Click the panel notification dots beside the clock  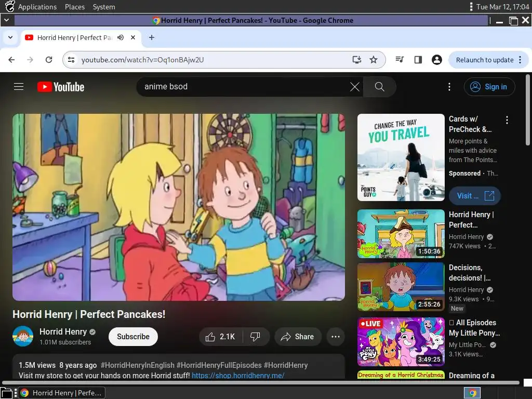click(471, 7)
